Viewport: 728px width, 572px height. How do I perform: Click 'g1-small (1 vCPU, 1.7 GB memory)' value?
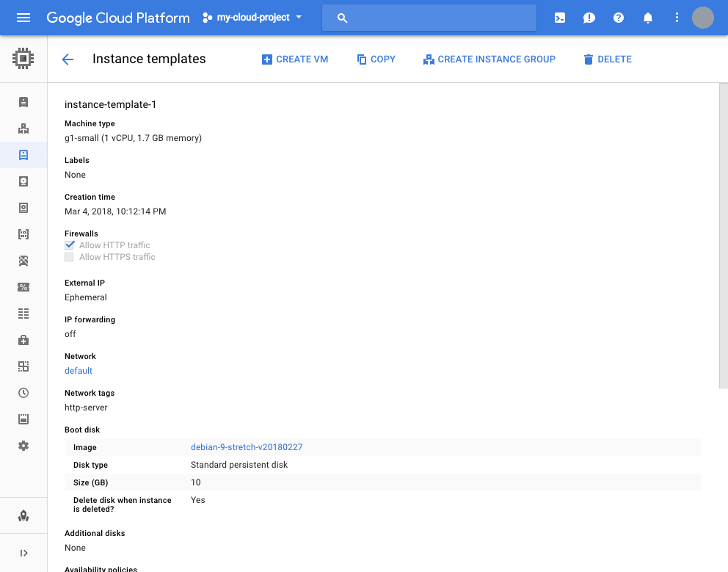[x=134, y=138]
